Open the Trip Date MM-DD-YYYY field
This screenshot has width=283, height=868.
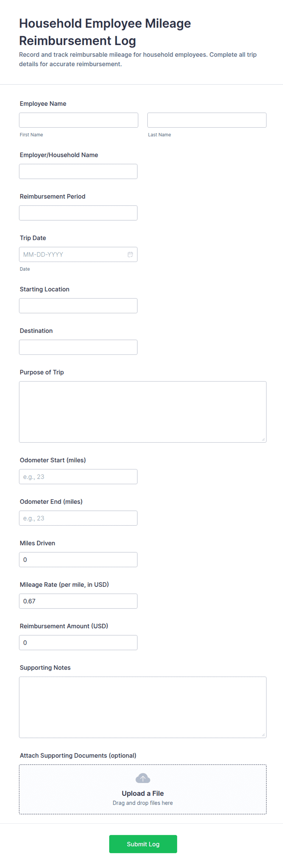coord(72,254)
